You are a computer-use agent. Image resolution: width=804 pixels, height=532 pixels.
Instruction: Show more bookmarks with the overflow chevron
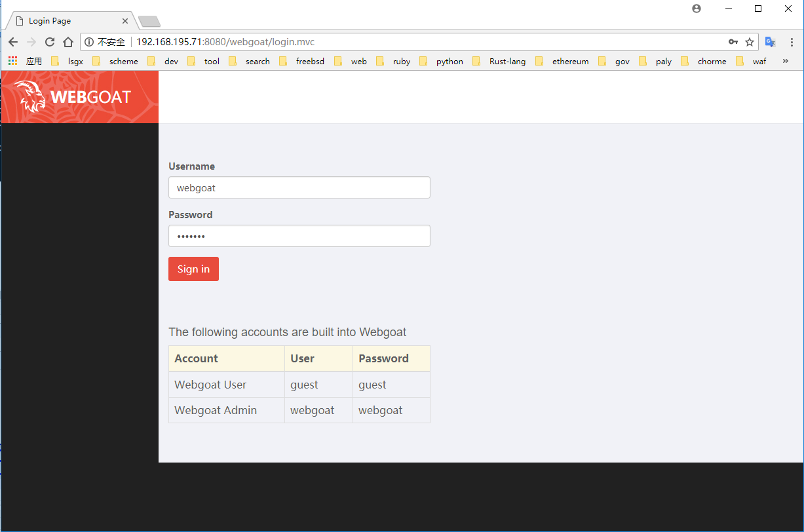[x=786, y=61]
